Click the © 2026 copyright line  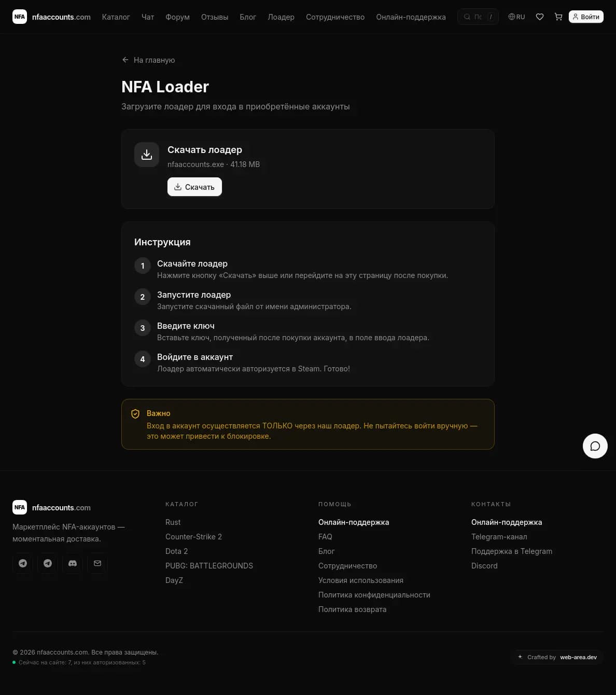point(85,652)
